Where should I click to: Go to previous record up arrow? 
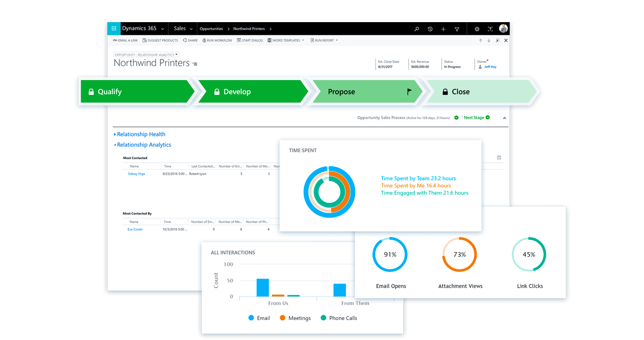click(480, 41)
